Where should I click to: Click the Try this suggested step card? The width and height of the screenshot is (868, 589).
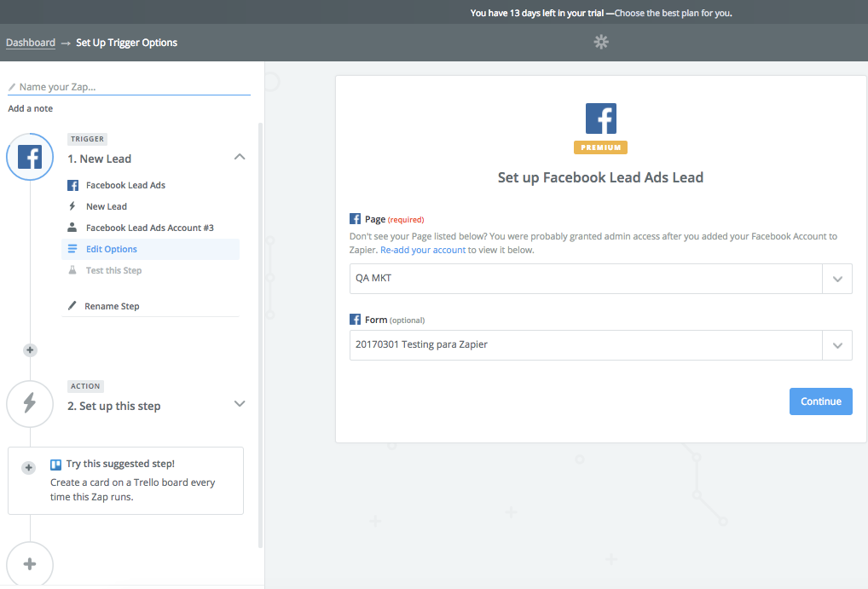(x=125, y=481)
